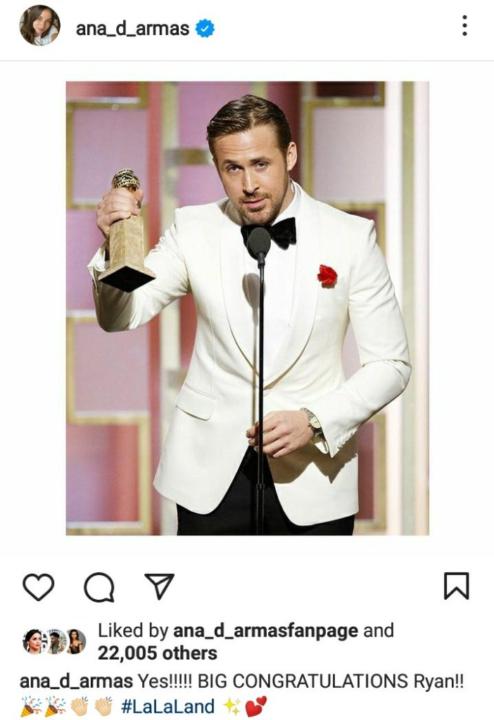Open ana_d_armas username in post header

click(x=132, y=28)
